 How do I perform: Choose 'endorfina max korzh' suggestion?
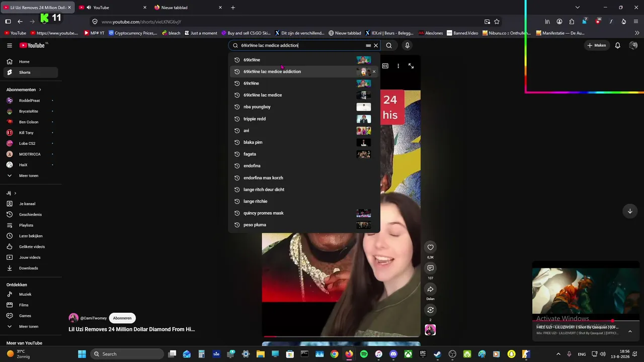304,177
